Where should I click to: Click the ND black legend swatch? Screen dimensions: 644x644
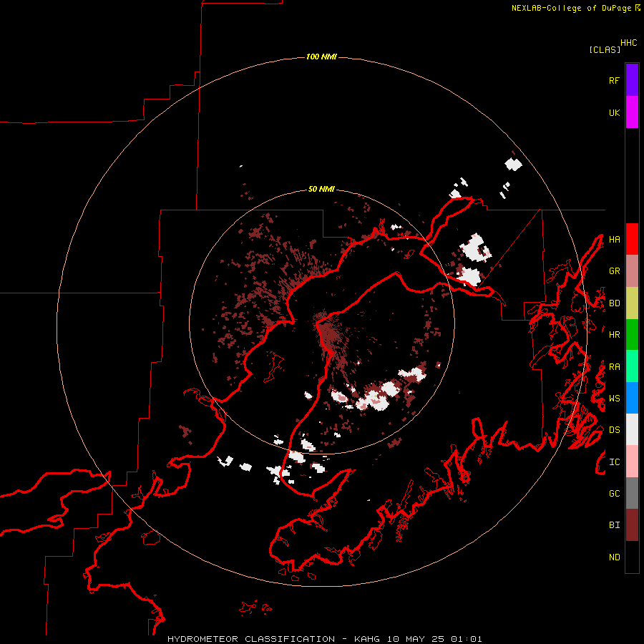(x=632, y=557)
